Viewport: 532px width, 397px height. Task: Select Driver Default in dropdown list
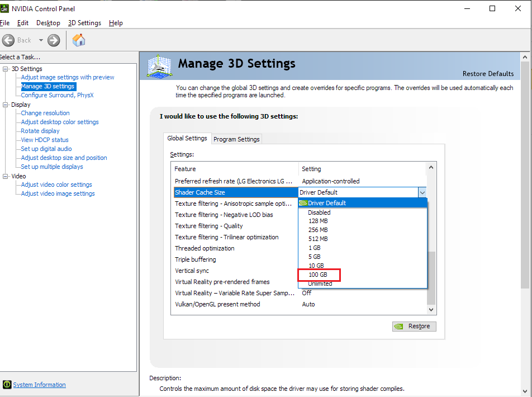click(362, 203)
